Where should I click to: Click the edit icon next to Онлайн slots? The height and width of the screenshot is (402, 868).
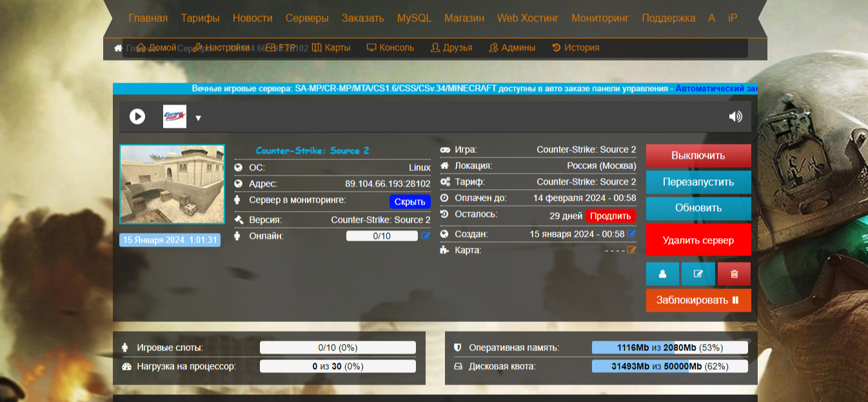[426, 236]
